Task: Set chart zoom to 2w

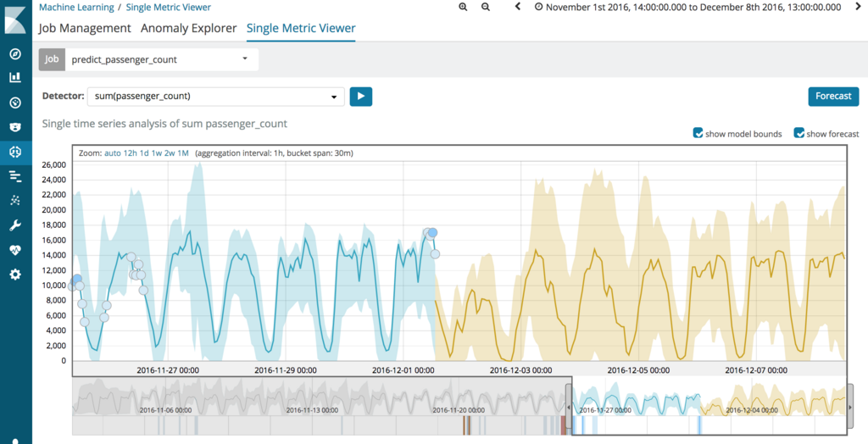Action: coord(170,153)
